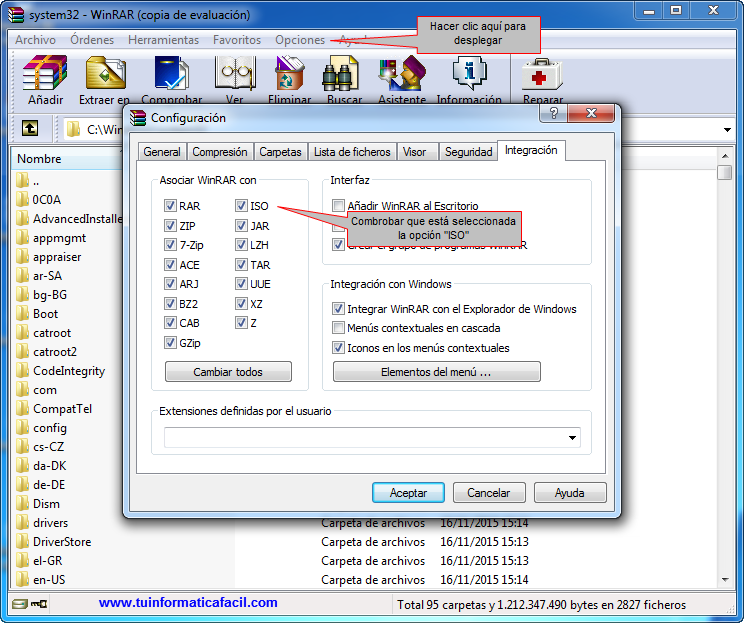
Task: Go up one folder level button
Action: pyautogui.click(x=30, y=129)
